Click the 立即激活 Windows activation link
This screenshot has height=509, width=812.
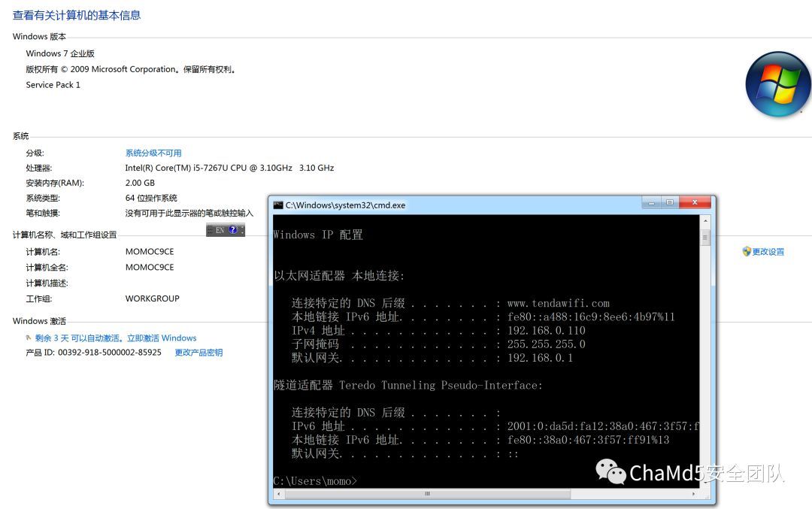162,338
